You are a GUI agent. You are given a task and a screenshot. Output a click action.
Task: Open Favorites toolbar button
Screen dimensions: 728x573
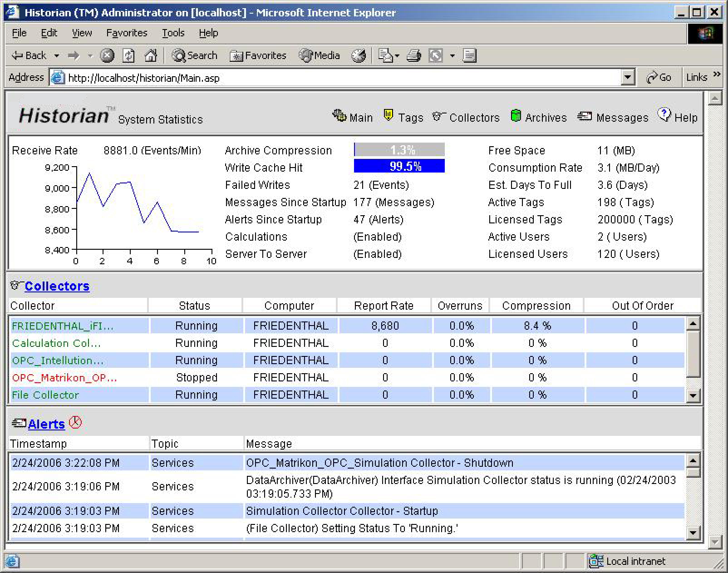click(258, 56)
